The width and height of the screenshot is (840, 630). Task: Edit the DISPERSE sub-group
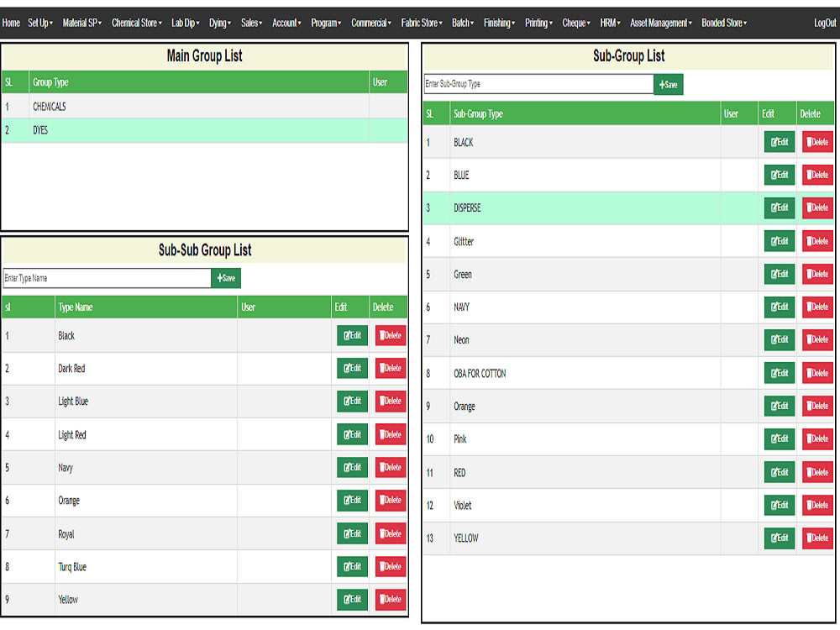coord(780,207)
